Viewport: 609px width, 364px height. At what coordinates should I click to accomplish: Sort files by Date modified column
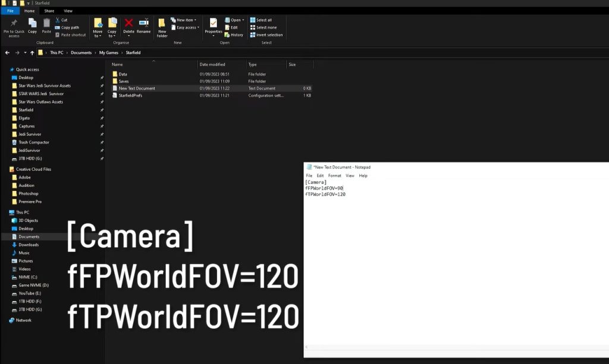click(x=212, y=64)
